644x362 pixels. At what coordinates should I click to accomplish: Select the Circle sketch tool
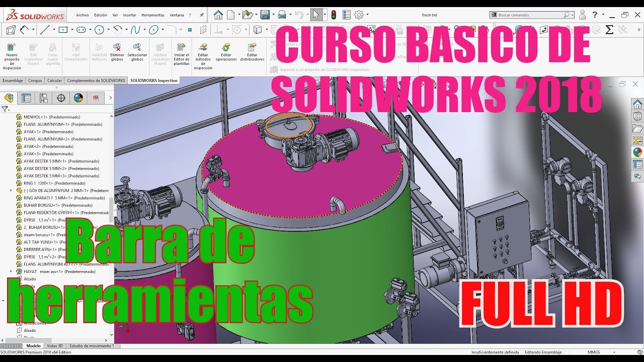pos(99,30)
